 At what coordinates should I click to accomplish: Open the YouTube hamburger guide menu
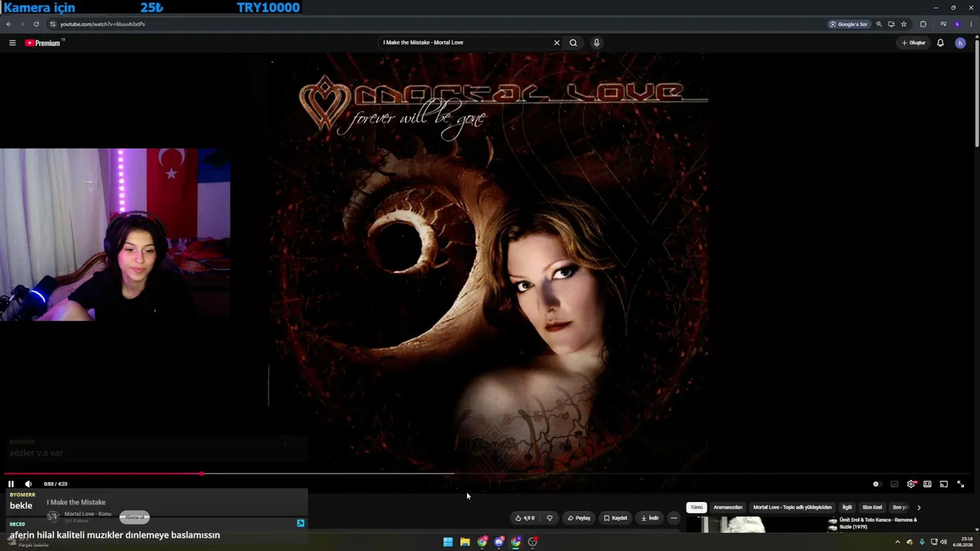pyautogui.click(x=12, y=43)
